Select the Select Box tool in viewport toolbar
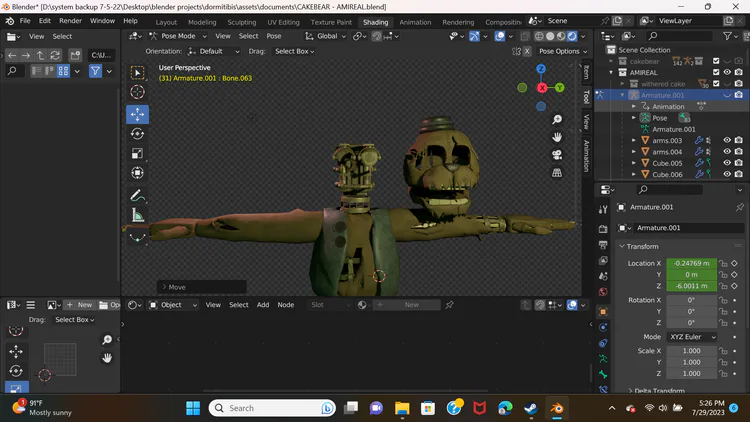 pos(137,72)
